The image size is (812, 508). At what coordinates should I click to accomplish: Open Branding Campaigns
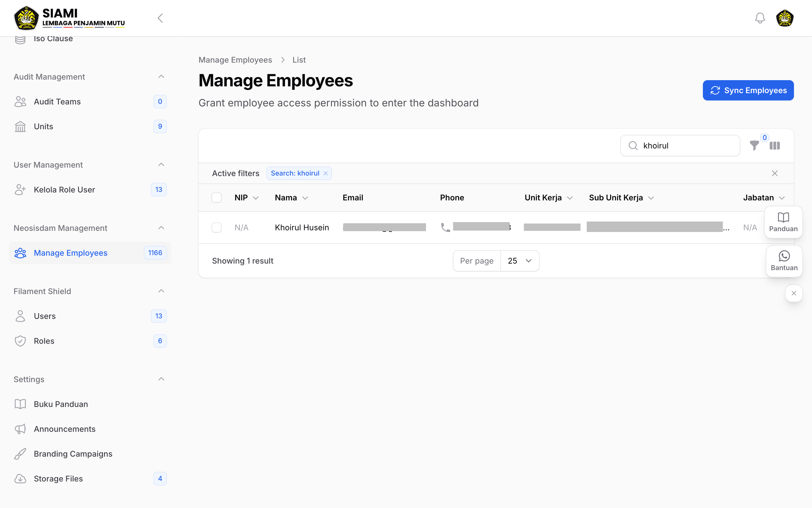tap(90, 454)
